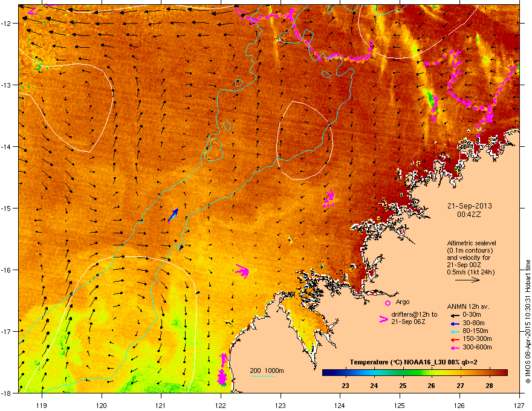This screenshot has height=411, width=532.
Task: Click the Argo legend label
Action: coord(403,302)
